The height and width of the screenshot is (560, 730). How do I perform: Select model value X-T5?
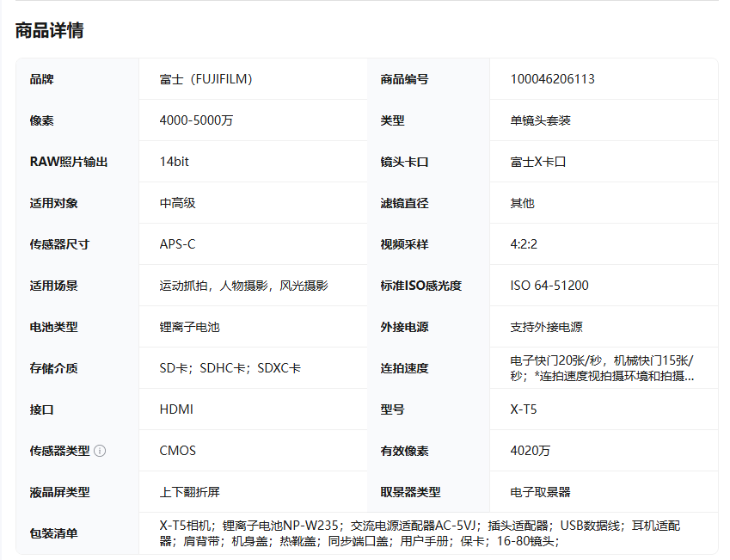(524, 409)
